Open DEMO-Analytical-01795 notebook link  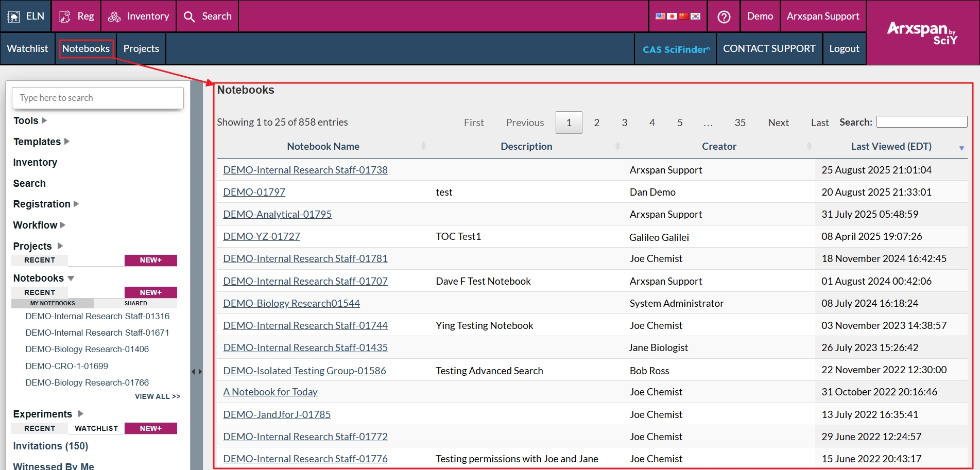tap(277, 214)
